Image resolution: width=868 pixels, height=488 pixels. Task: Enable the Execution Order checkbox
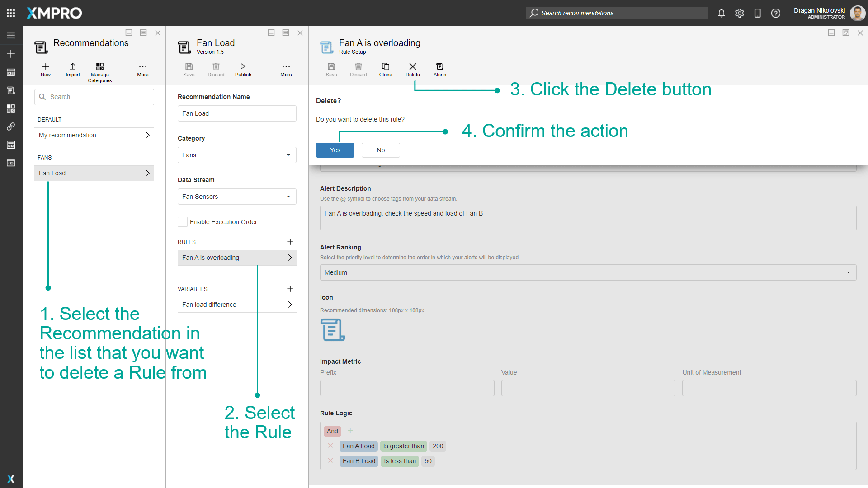click(183, 222)
